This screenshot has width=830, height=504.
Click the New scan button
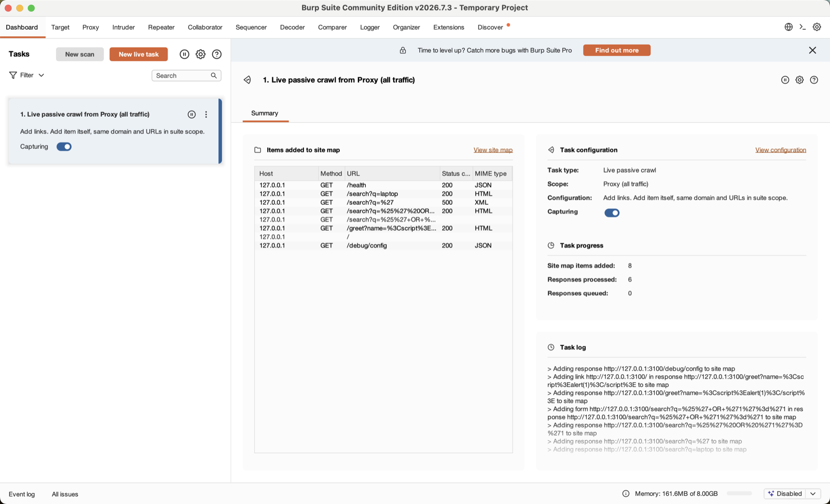(x=80, y=54)
